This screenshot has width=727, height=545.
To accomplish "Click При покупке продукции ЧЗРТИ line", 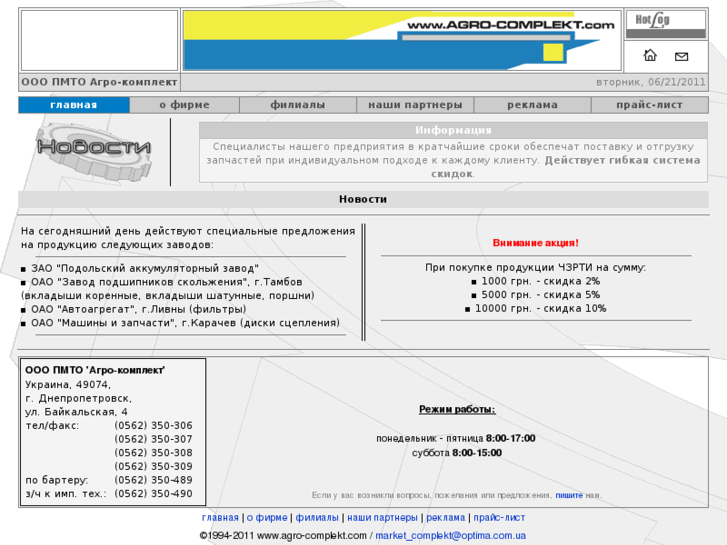I will pos(536,268).
